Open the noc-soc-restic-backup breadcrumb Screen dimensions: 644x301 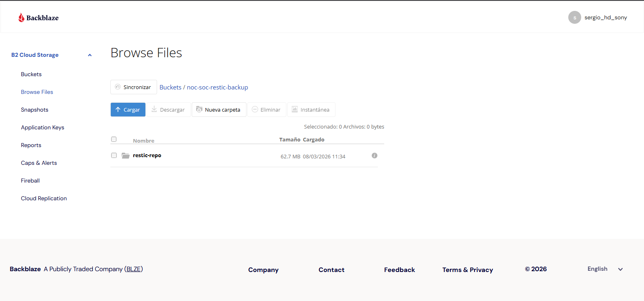[217, 87]
